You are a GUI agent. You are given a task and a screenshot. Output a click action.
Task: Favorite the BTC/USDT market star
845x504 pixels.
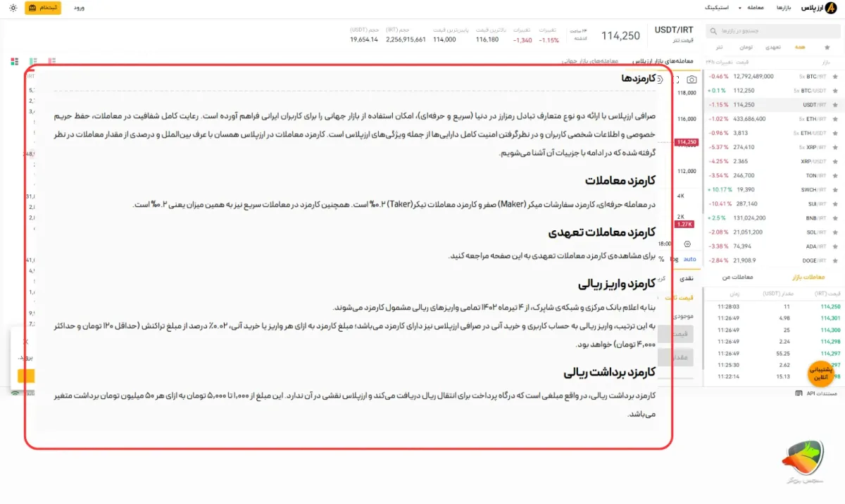point(836,91)
